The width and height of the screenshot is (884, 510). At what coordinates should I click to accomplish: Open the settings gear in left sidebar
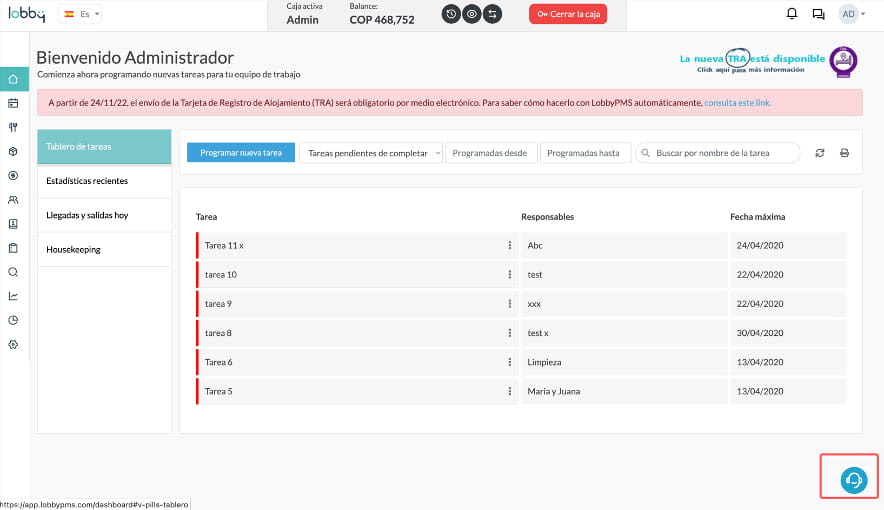click(13, 344)
